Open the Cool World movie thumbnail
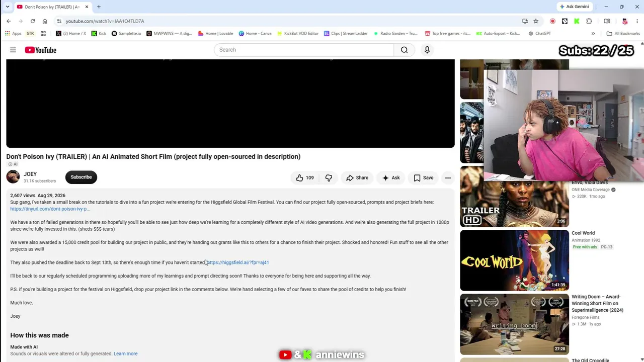Image resolution: width=644 pixels, height=362 pixels. (x=514, y=260)
